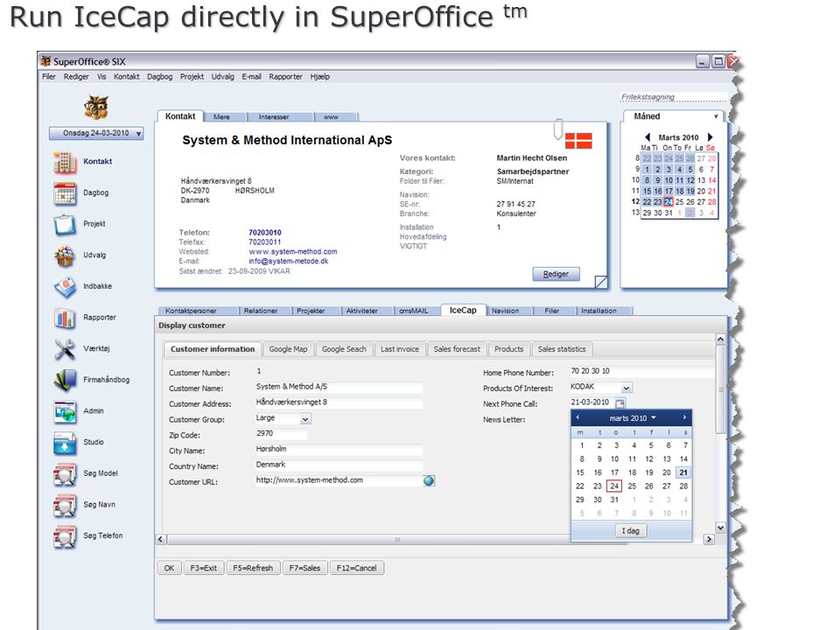The height and width of the screenshot is (630, 840).
Task: Open the Dagbog menu in the menu bar
Action: (x=159, y=77)
